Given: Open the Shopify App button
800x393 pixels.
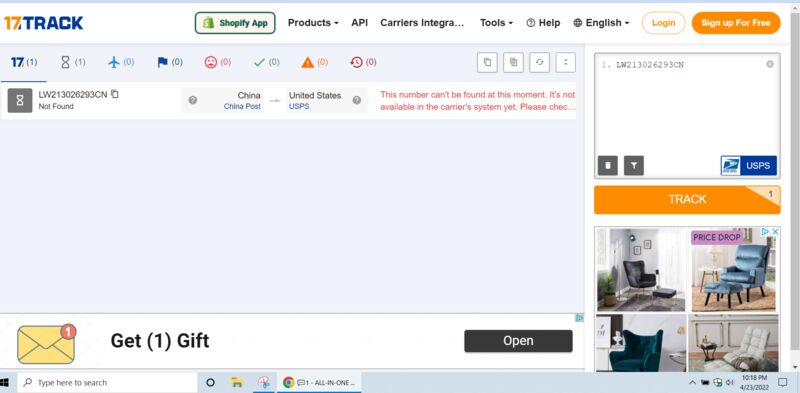Looking at the screenshot, I should click(x=235, y=23).
